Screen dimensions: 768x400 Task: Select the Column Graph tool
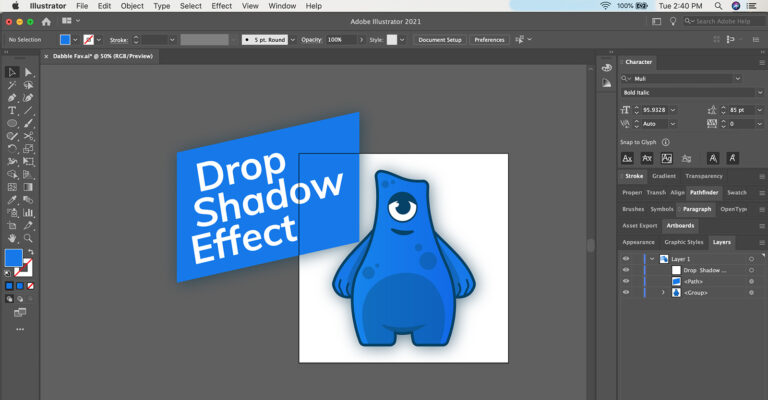[x=28, y=212]
